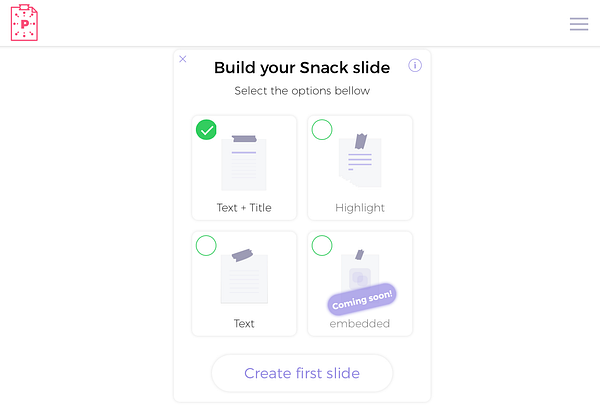This screenshot has width=600, height=417.
Task: Click the Highlight label text
Action: click(x=360, y=208)
